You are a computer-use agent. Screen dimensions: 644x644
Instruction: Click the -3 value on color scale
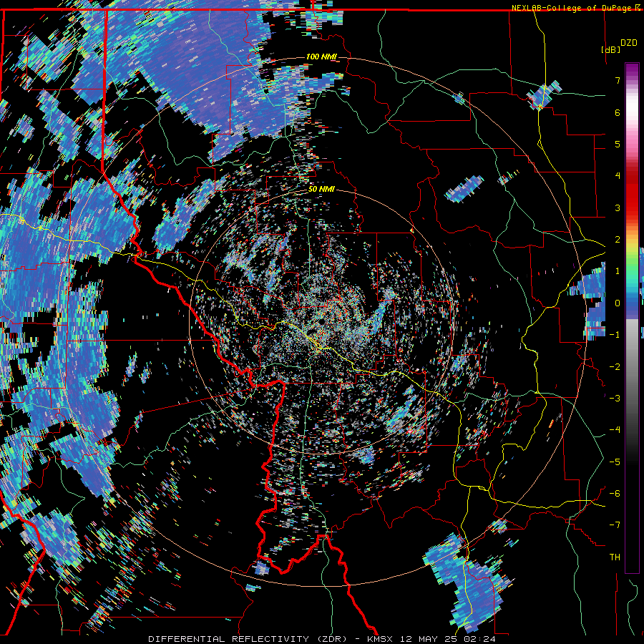pos(615,399)
